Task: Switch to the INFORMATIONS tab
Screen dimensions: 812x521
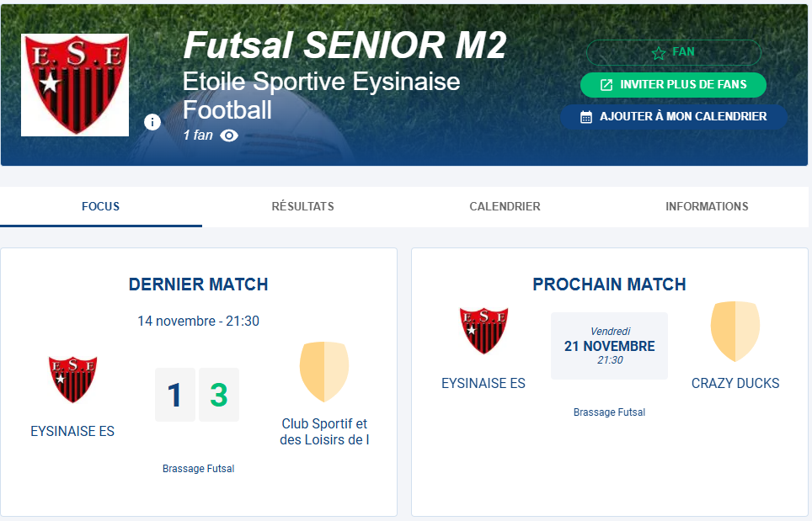Action: tap(707, 205)
